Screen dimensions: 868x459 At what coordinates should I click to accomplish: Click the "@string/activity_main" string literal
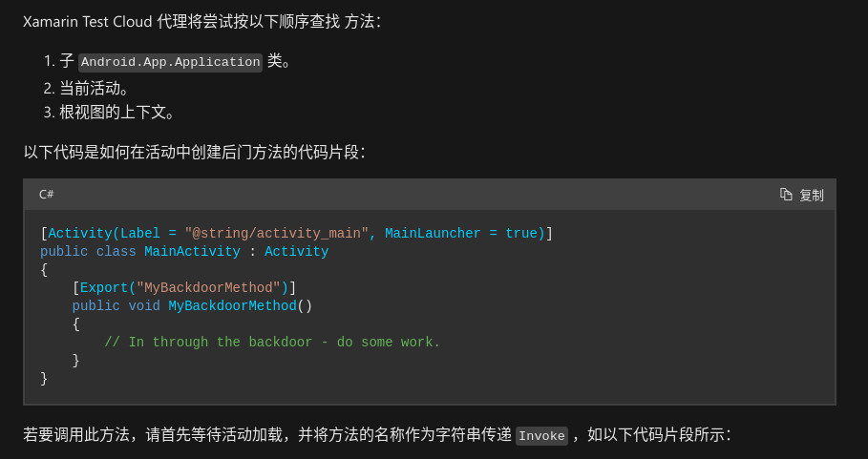(277, 234)
